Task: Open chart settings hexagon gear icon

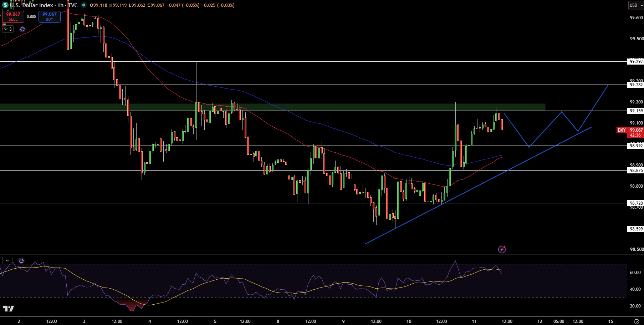Action: (x=637, y=321)
